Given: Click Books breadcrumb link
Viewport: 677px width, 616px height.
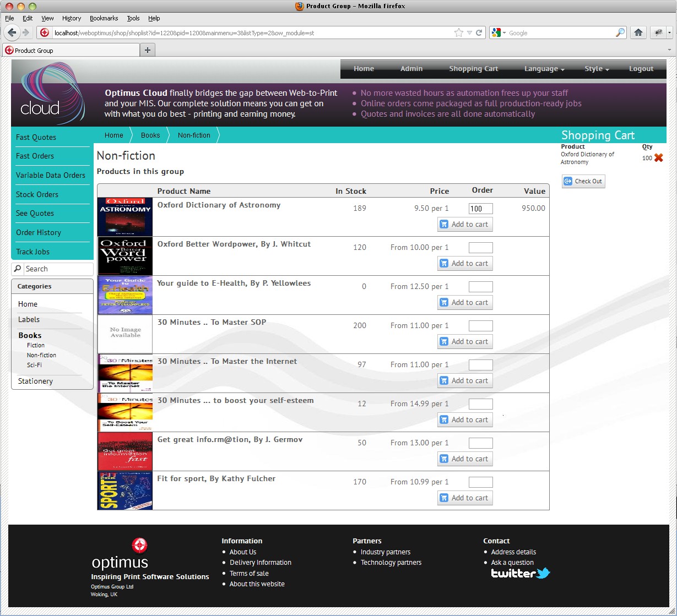Looking at the screenshot, I should coord(150,135).
